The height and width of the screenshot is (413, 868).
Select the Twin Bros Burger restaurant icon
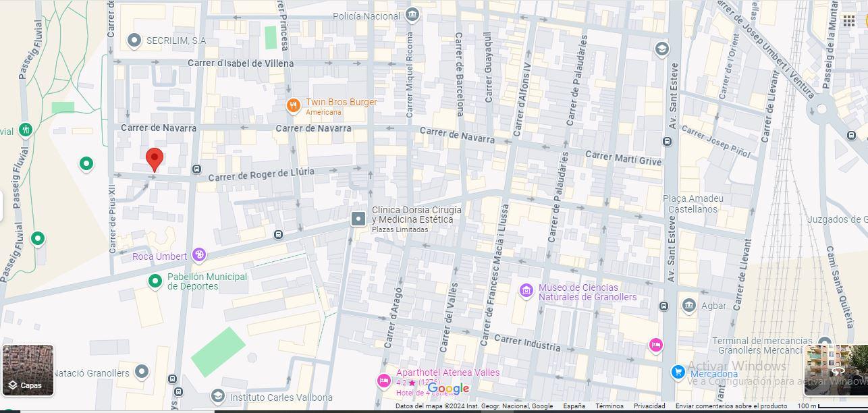(293, 105)
